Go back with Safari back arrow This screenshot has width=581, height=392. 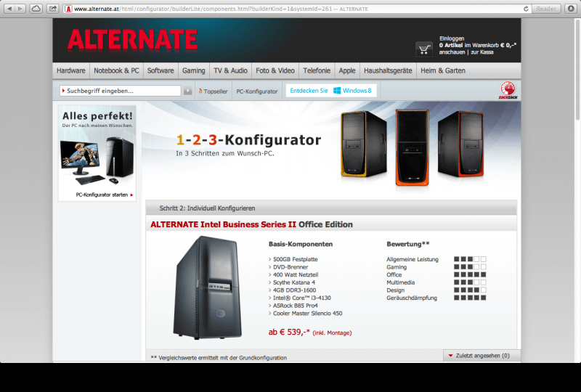point(9,9)
